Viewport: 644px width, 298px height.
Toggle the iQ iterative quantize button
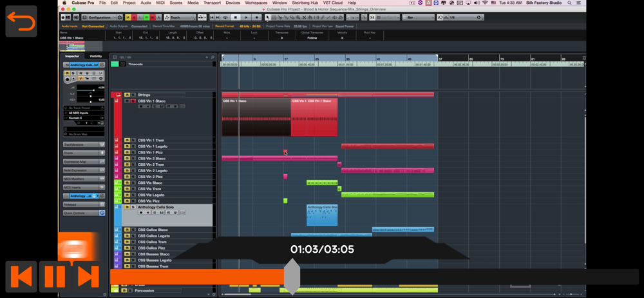[440, 17]
